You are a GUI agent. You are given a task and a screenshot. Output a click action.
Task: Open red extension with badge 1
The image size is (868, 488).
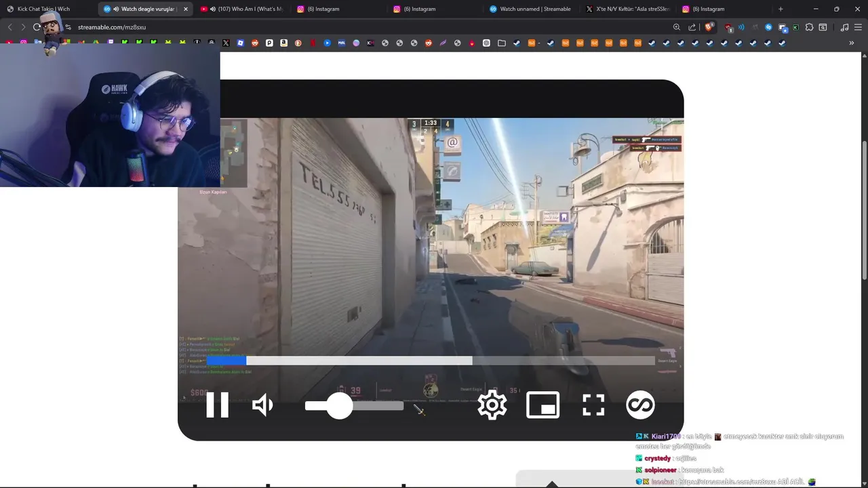tap(728, 28)
